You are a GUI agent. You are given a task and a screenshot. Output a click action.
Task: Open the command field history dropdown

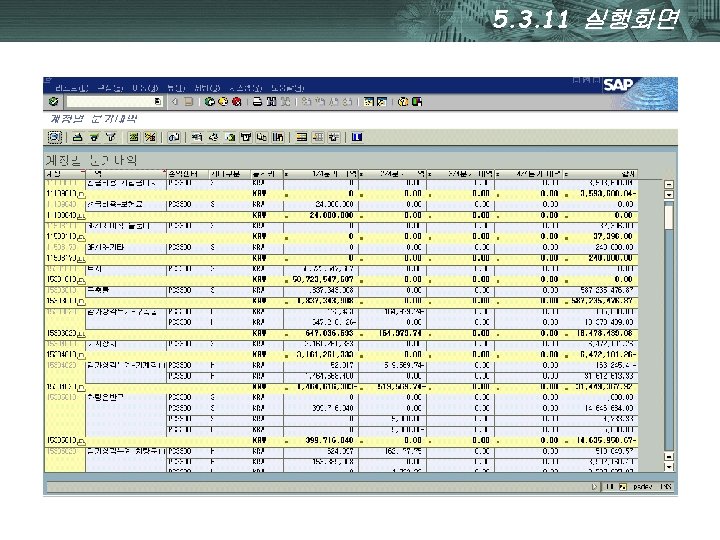[158, 101]
